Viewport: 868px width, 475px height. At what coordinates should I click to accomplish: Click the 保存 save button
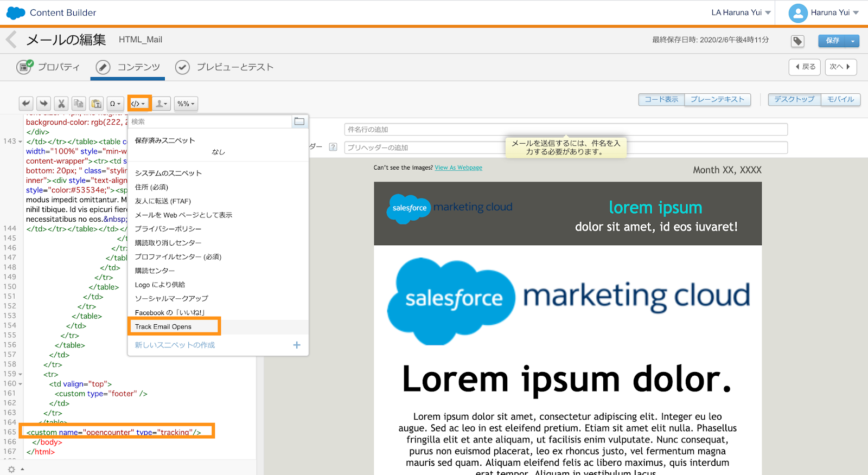point(833,41)
